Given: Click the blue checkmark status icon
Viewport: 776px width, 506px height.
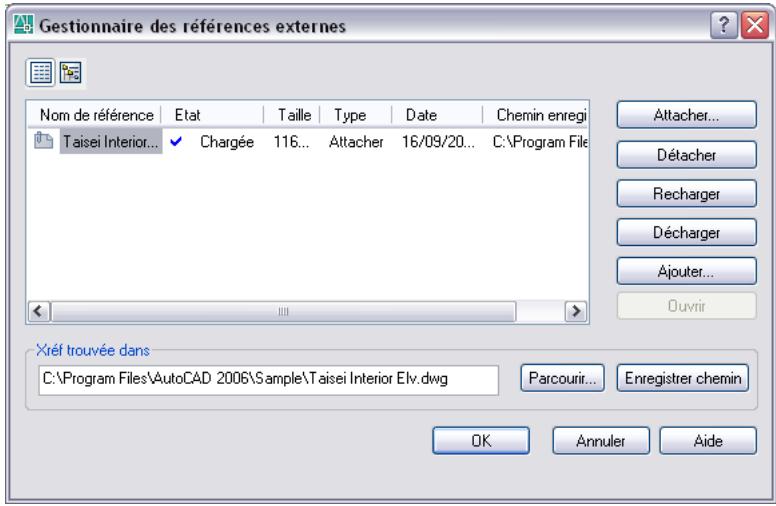Looking at the screenshot, I should click(x=176, y=142).
